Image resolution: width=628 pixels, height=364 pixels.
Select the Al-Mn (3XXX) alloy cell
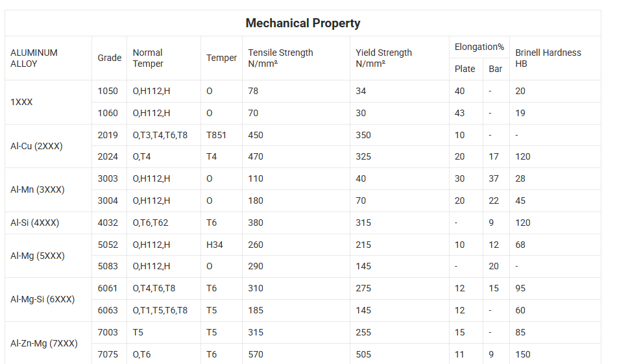(x=37, y=190)
